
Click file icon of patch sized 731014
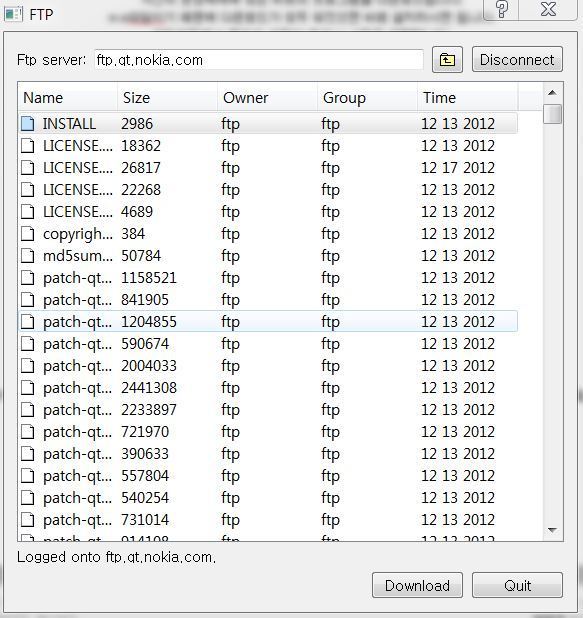click(28, 520)
